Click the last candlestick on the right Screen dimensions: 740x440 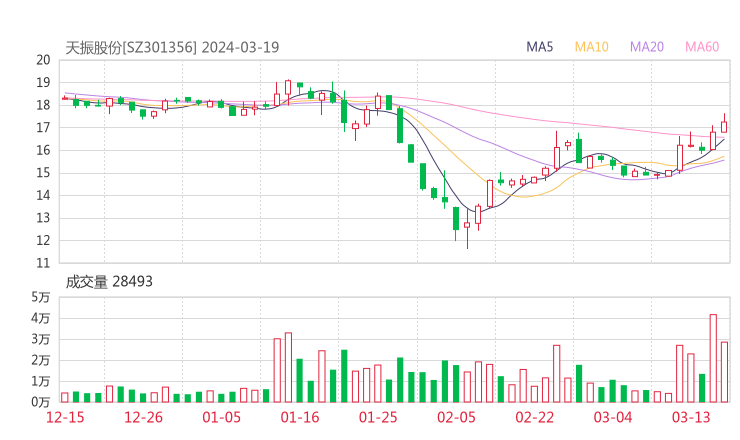[724, 126]
